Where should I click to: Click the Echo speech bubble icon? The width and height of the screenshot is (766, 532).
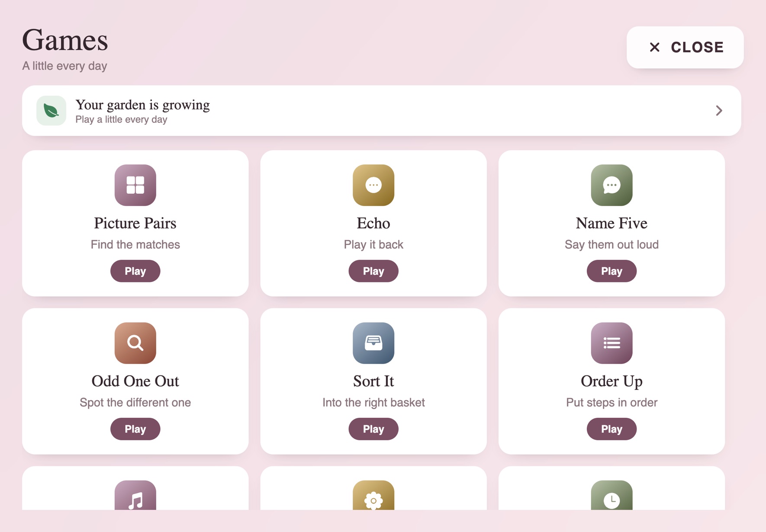pyautogui.click(x=373, y=185)
